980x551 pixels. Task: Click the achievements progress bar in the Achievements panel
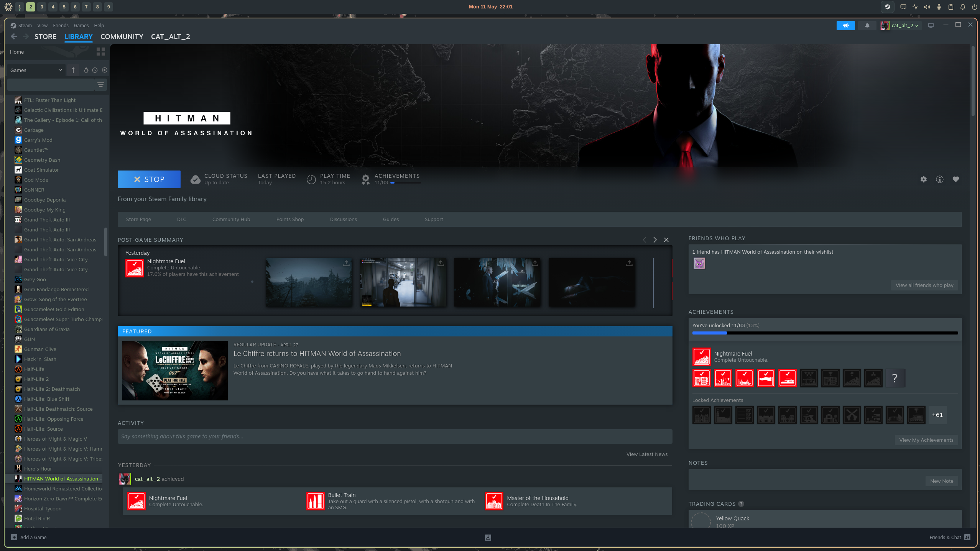[x=825, y=333]
